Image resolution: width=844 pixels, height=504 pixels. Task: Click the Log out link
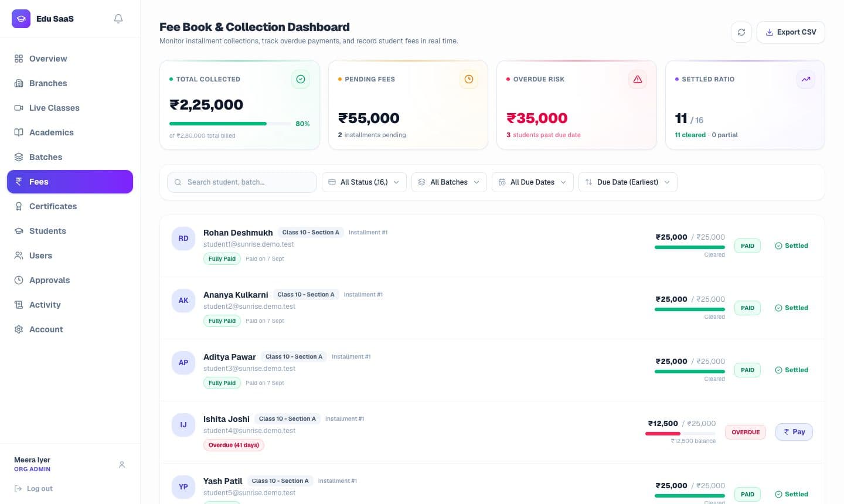(33, 489)
